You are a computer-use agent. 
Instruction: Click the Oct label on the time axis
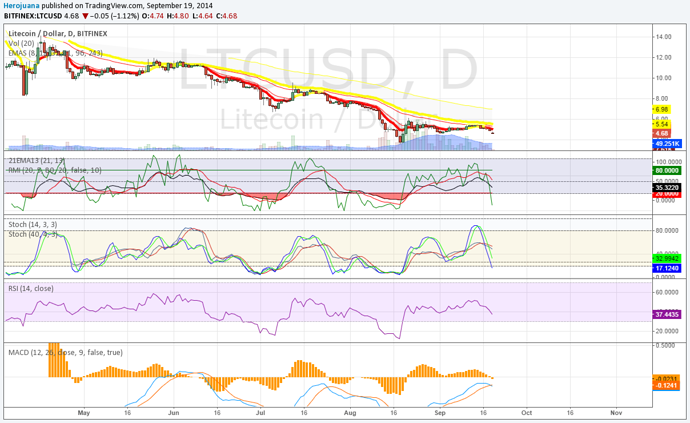(x=526, y=413)
